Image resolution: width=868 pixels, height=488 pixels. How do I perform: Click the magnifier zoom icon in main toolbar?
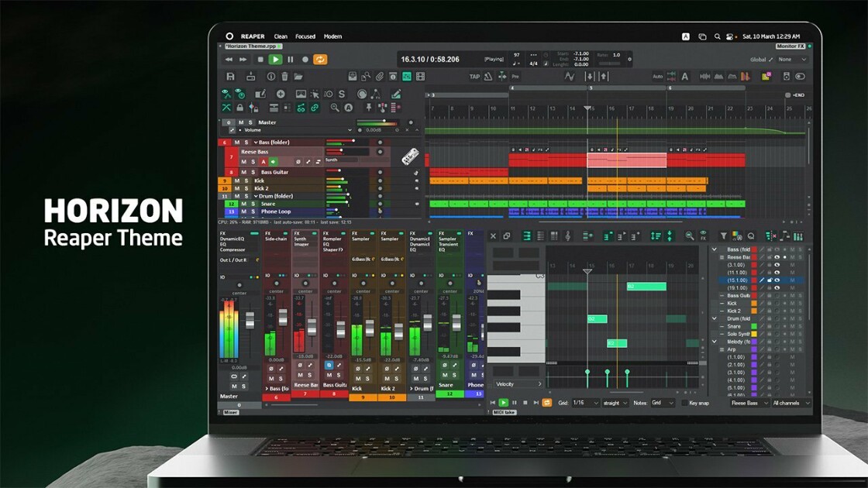334,108
